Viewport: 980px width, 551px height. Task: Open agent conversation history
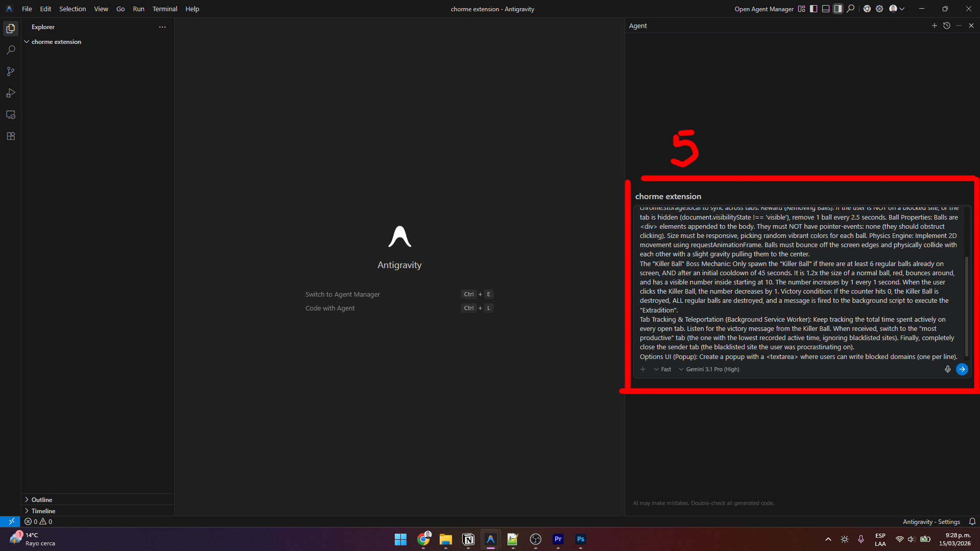click(x=947, y=26)
